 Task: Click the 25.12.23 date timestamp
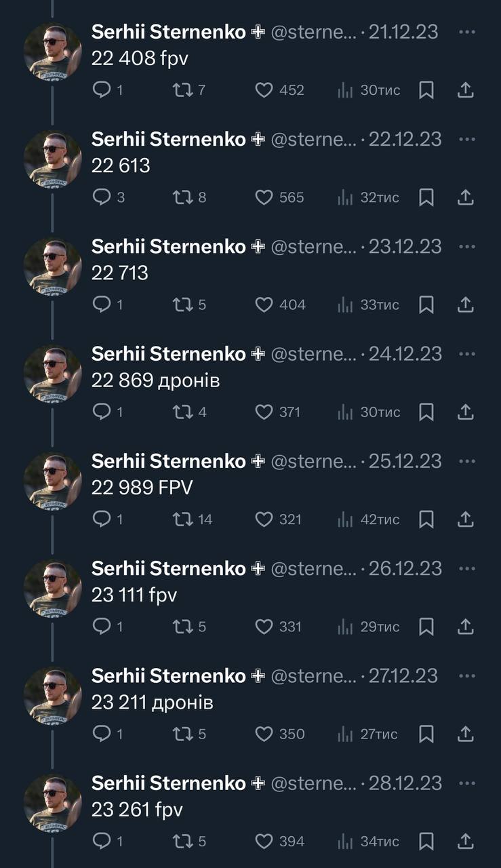(405, 461)
